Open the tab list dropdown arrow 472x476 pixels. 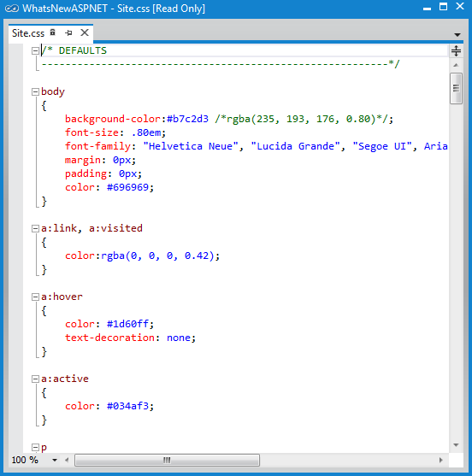click(457, 34)
